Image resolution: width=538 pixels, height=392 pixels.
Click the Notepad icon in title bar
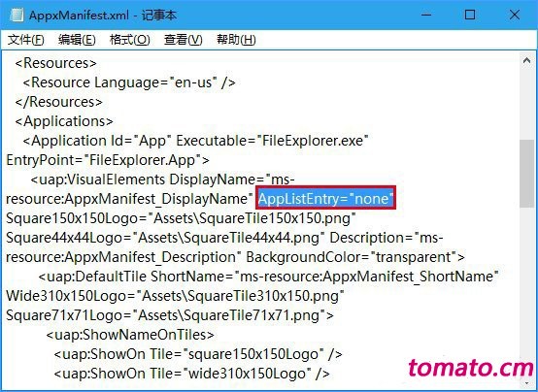[x=17, y=16]
